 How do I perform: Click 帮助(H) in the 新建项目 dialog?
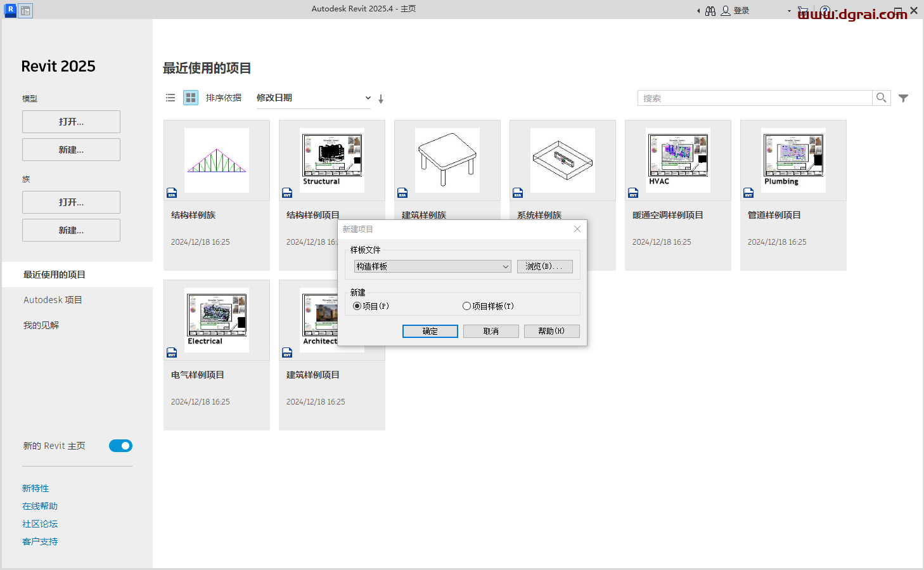pyautogui.click(x=552, y=331)
